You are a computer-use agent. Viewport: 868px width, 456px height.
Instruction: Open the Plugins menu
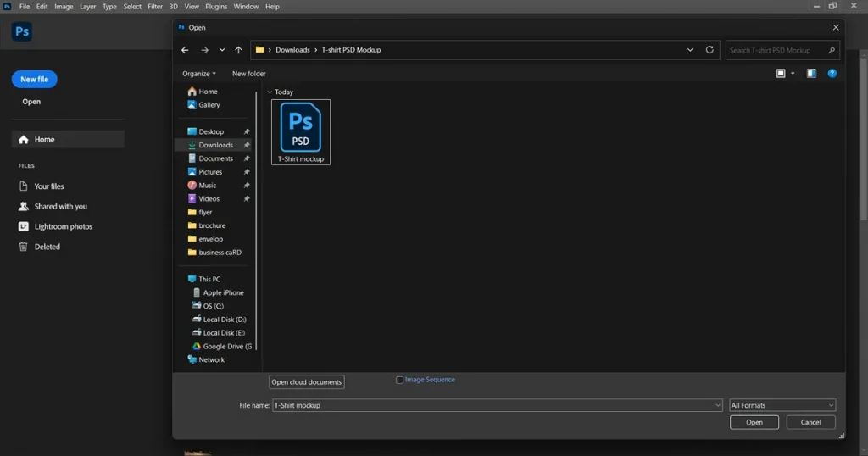pyautogui.click(x=216, y=7)
